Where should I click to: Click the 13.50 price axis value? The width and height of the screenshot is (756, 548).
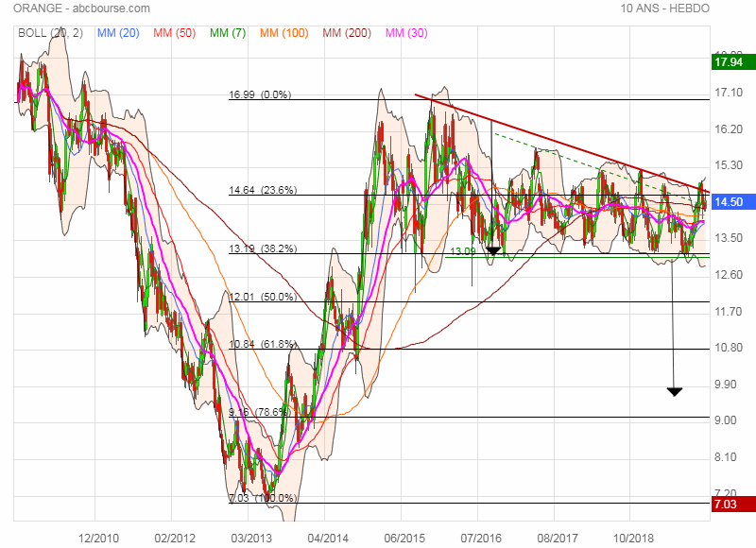729,238
